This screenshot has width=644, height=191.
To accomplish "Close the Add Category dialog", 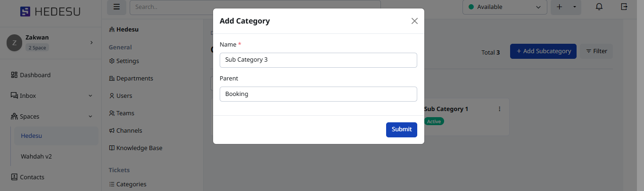I will click(x=414, y=21).
